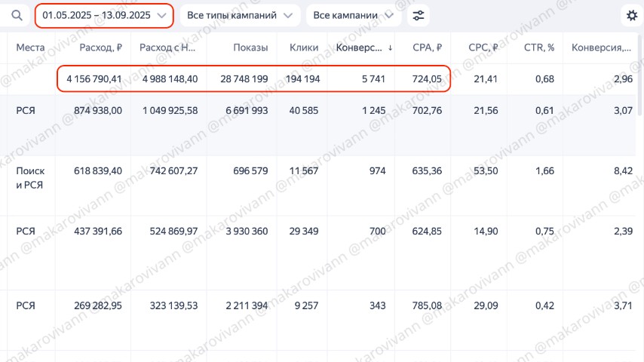Viewport: 644px width, 362px height.
Task: Open the filter sliders icon
Action: click(419, 15)
